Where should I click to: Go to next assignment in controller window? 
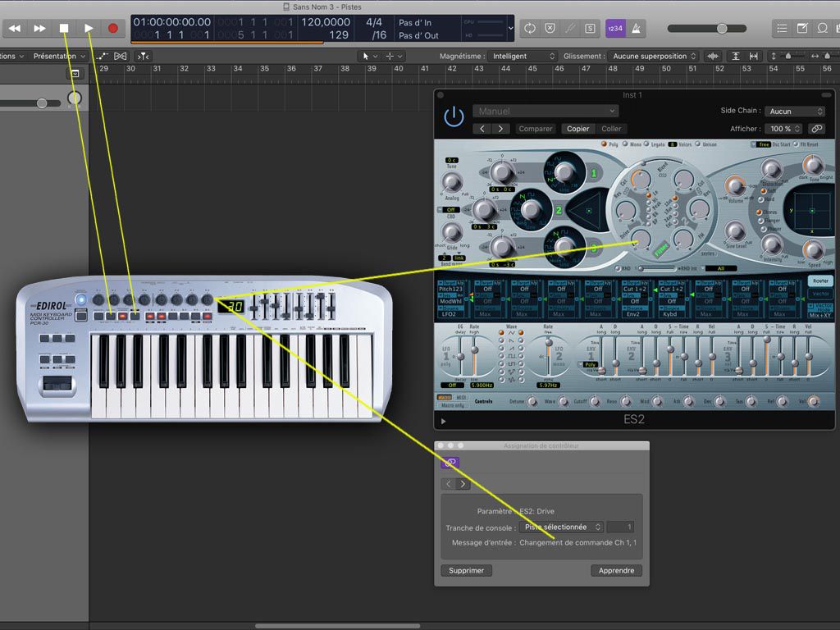[463, 484]
